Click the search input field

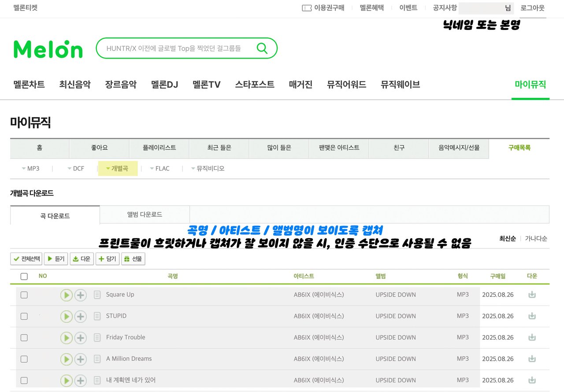pyautogui.click(x=176, y=48)
